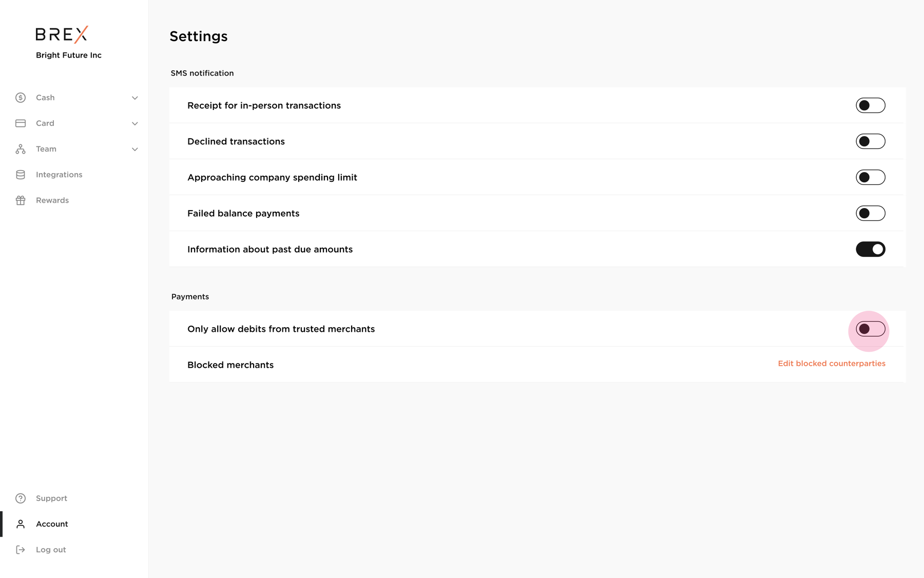Click the Rewards gift icon
Image resolution: width=924 pixels, height=578 pixels.
point(21,200)
